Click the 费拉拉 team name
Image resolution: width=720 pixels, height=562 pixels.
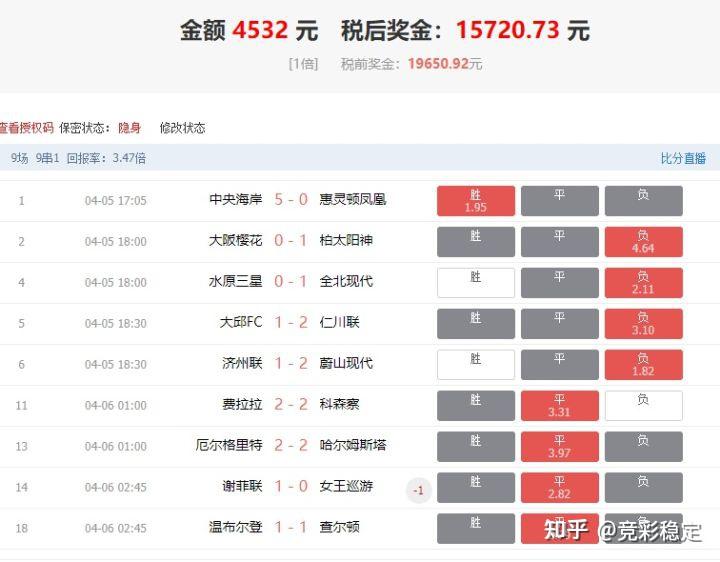[242, 404]
